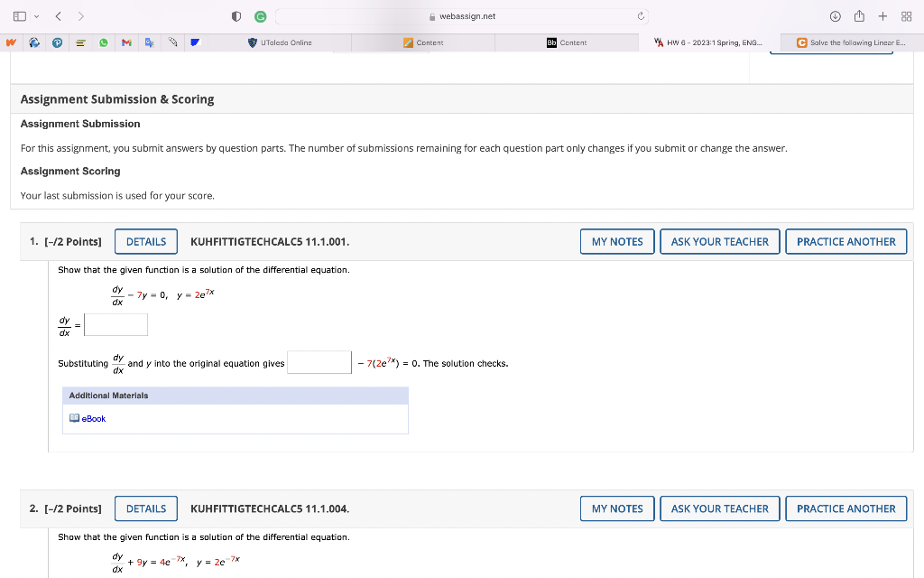
Task: Open a new tab with the plus icon
Action: pyautogui.click(x=882, y=15)
